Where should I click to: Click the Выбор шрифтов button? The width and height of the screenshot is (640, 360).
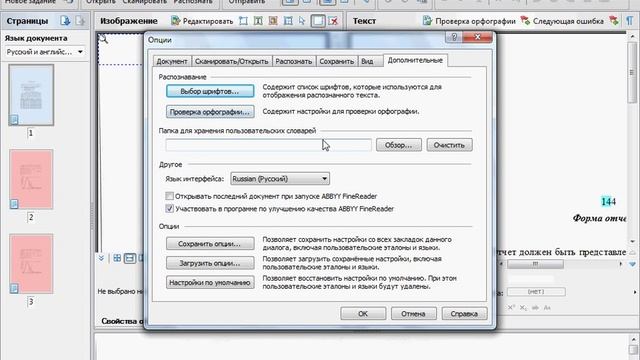pos(210,91)
